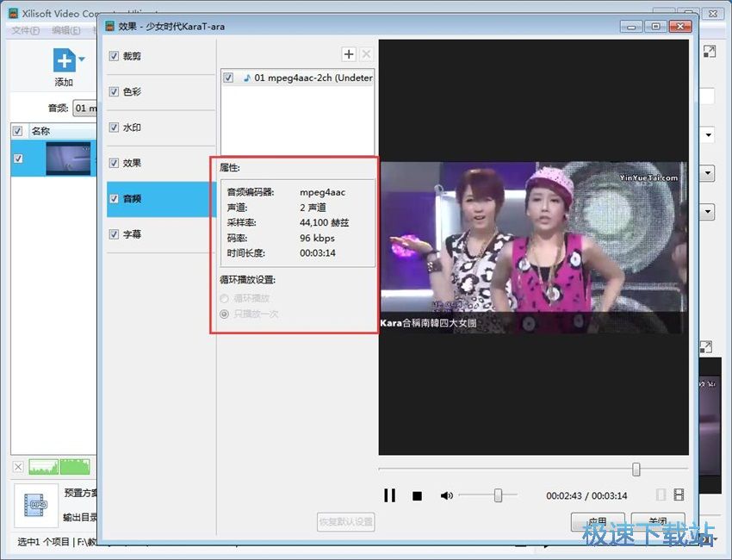732x560 pixels.
Task: Click the 应用 apply button
Action: (598, 521)
